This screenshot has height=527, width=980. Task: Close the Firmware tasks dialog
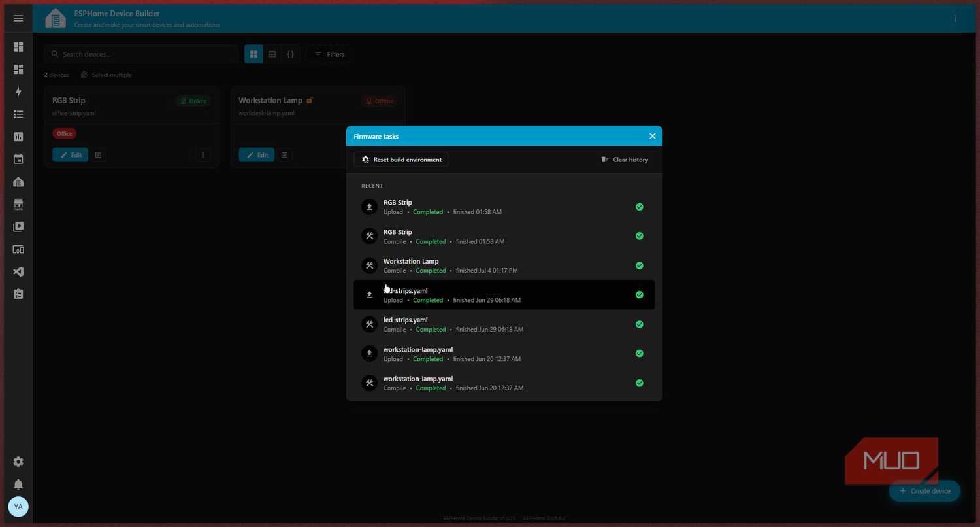[652, 136]
